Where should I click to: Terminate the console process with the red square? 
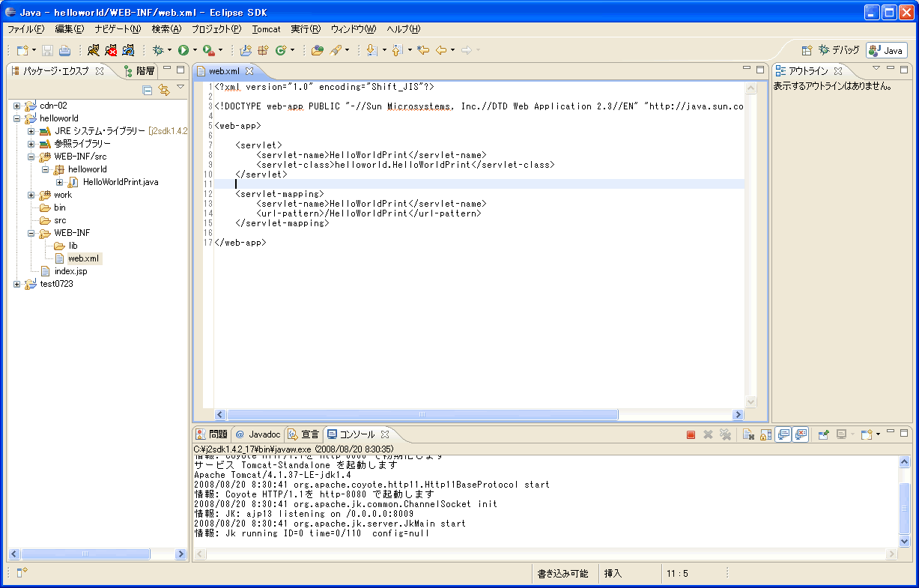[x=691, y=434]
